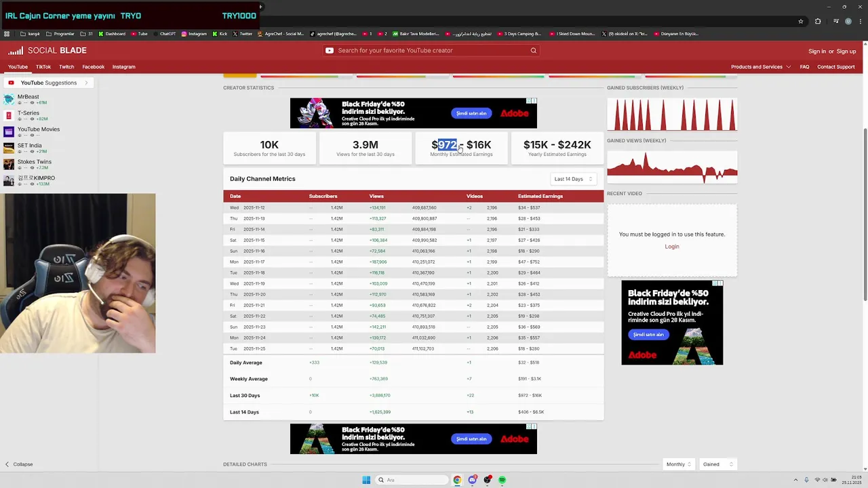Open the OBS-like app in taskbar
868x488 pixels.
[x=487, y=480]
